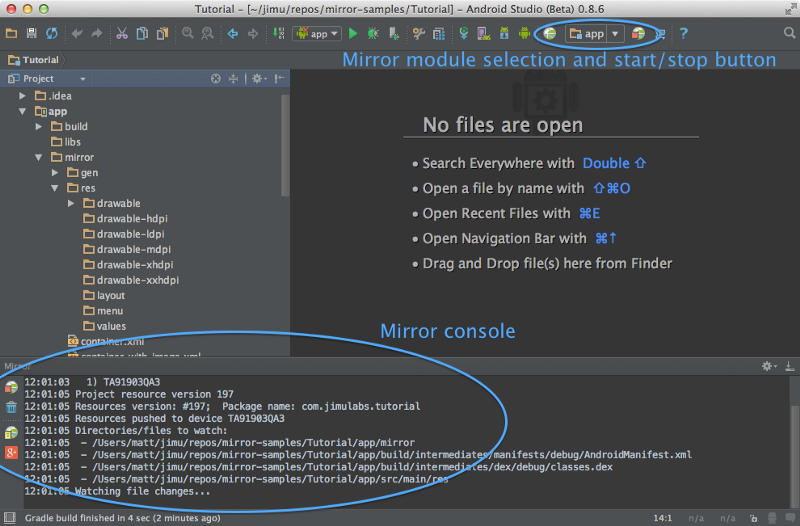Hide the Project panel with the hide icon

[x=279, y=79]
